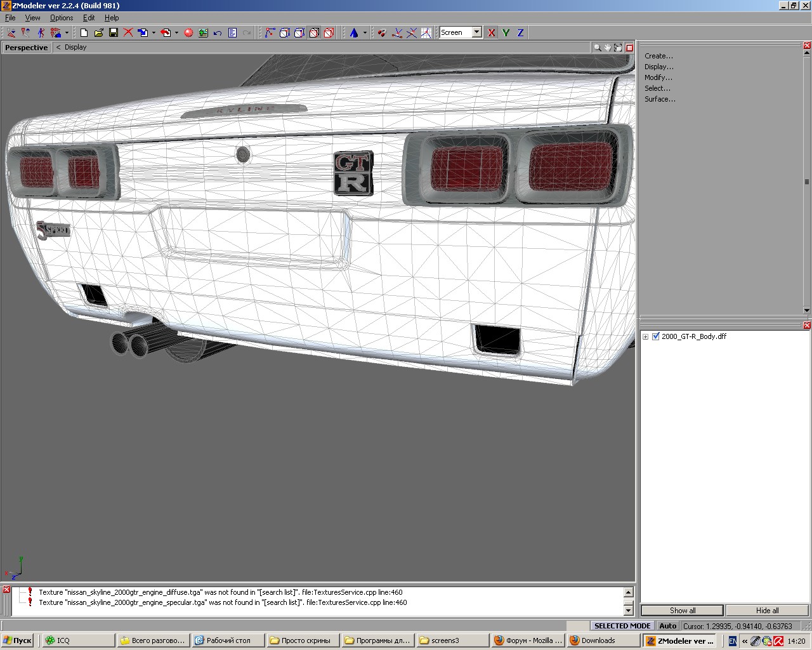Click the red sphere materials editor icon
The height and width of the screenshot is (650, 812).
(188, 32)
